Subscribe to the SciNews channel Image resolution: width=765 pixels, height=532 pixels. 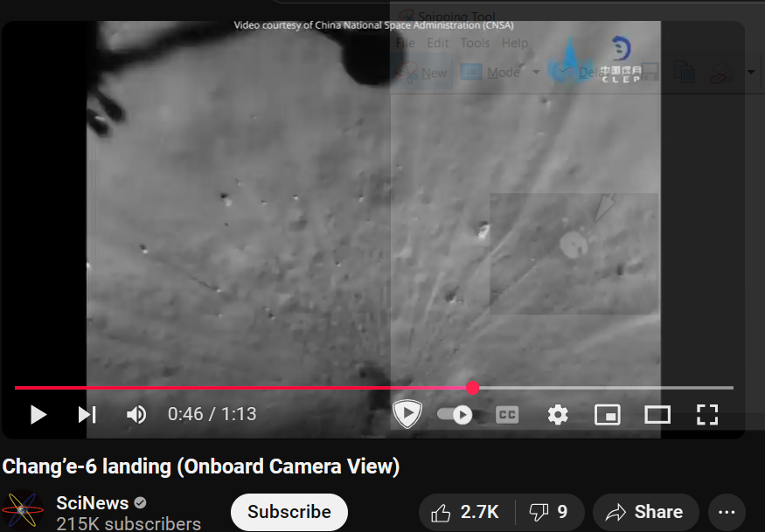(289, 512)
